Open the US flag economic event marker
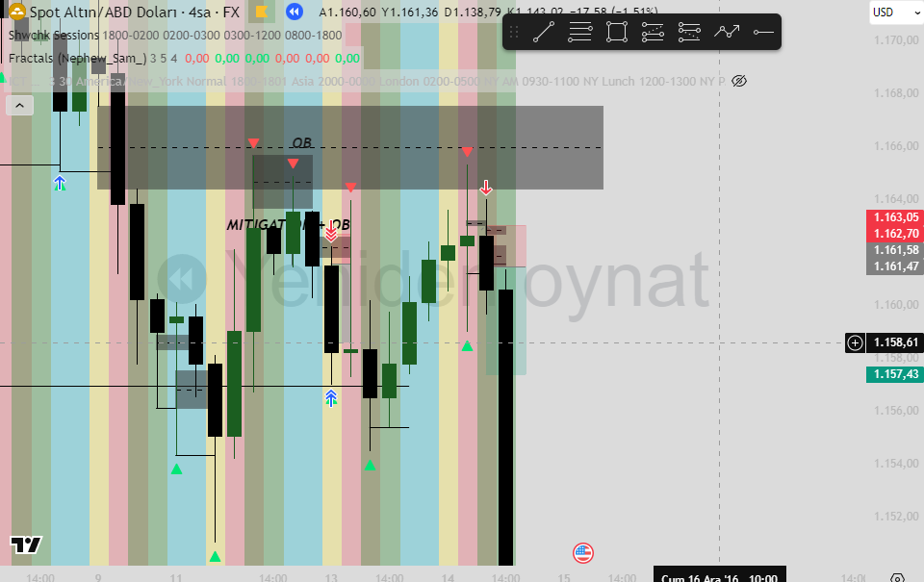924x582 pixels. click(583, 553)
